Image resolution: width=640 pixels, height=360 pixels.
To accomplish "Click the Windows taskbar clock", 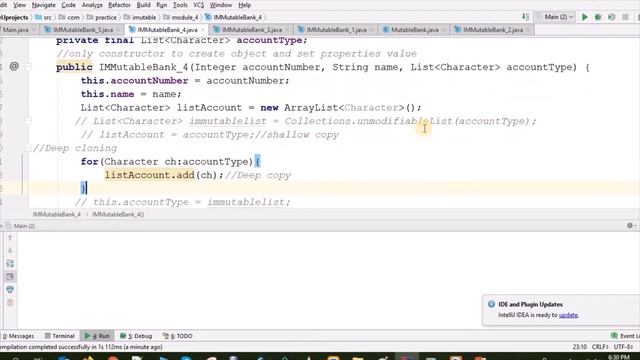I will 619,357.
